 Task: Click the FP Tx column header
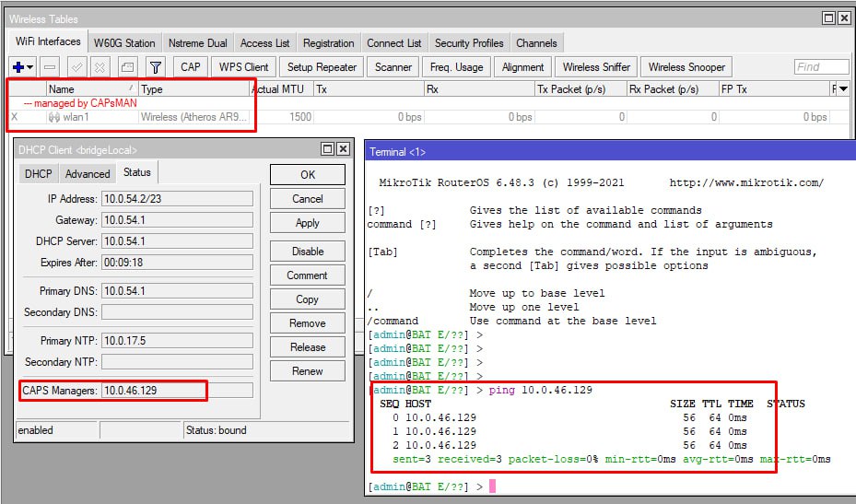tap(775, 88)
